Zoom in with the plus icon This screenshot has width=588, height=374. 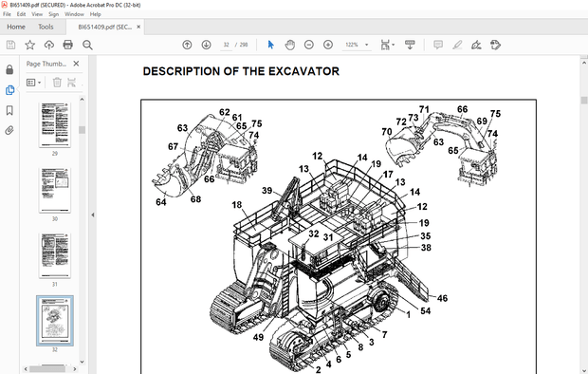[328, 45]
